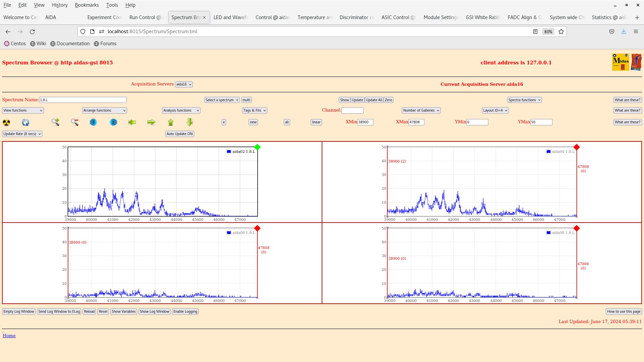Screen dimensions: 644x362
Task: Switch to the Temperature tab
Action: tap(315, 17)
